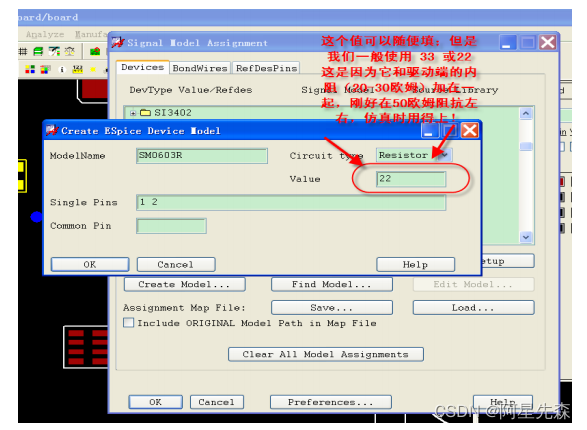The height and width of the screenshot is (430, 587).
Task: Open the constraint manager toolbar icon
Action: pos(54,52)
